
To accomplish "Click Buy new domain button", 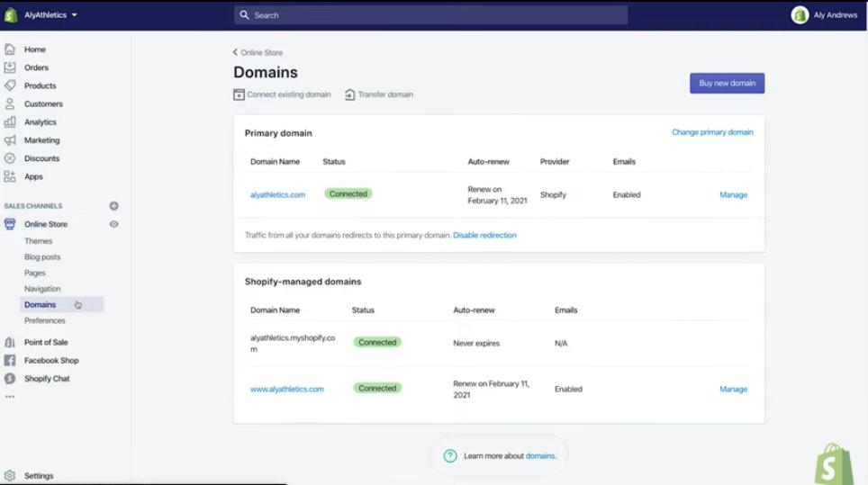I will pyautogui.click(x=727, y=83).
